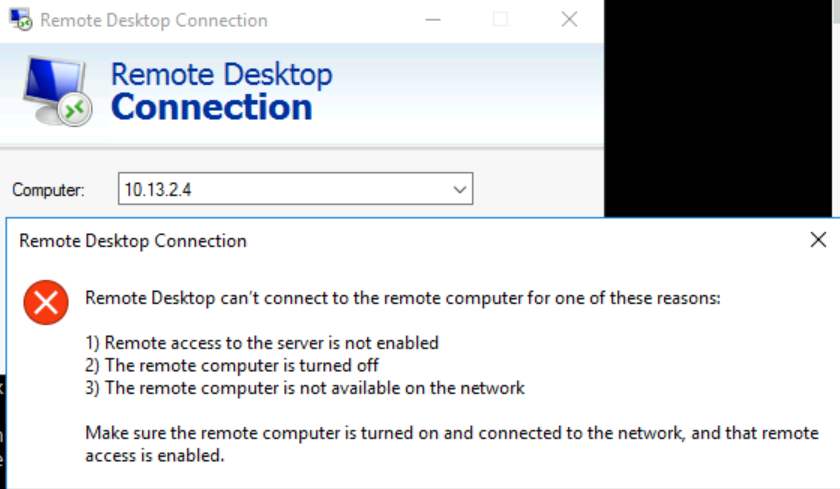Click reason 1 about remote access not enabled
The height and width of the screenshot is (489, 840).
pyautogui.click(x=262, y=343)
